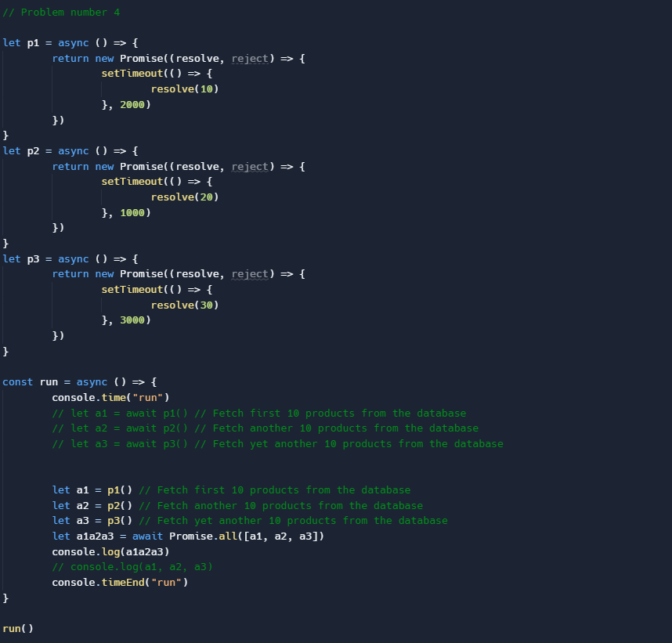
Task: Click the "resolve(20)" call
Action: [185, 197]
